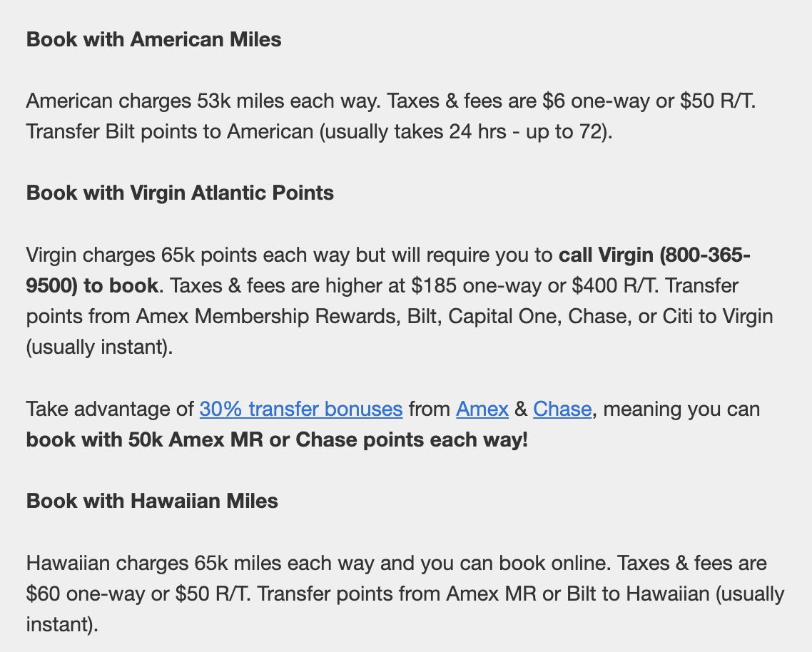This screenshot has height=652, width=812.
Task: Open the 30% transfer bonuses link
Action: tap(301, 409)
